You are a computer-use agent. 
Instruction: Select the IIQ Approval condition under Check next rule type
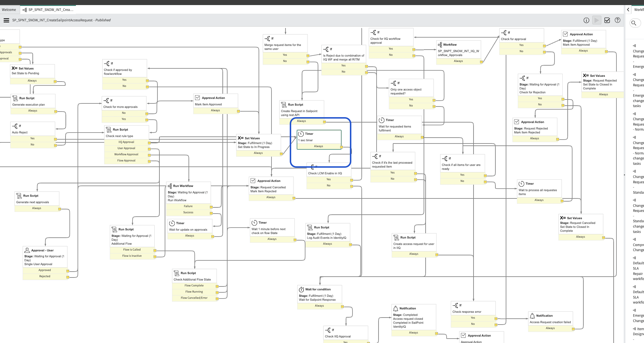point(126,142)
